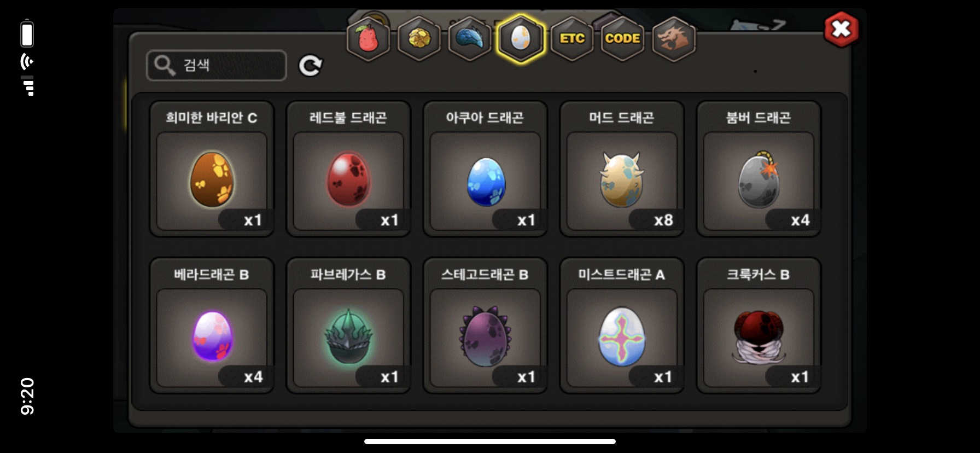Screen dimensions: 980x453
Task: Select the 머드 드래곤 horned egg
Action: tap(622, 169)
